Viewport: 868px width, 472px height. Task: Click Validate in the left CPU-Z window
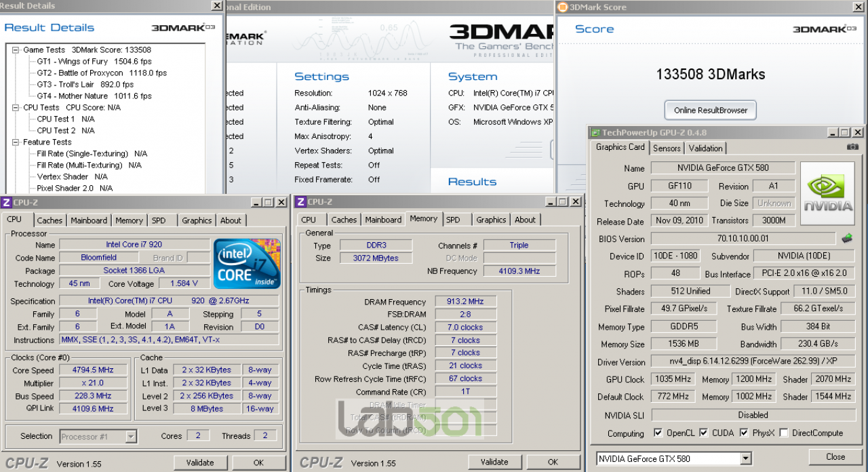pos(200,463)
